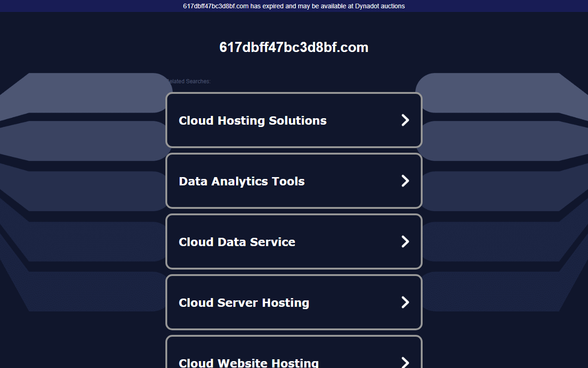Click the chevron arrow beside Cloud Server Hosting
This screenshot has width=588, height=368.
[x=405, y=302]
